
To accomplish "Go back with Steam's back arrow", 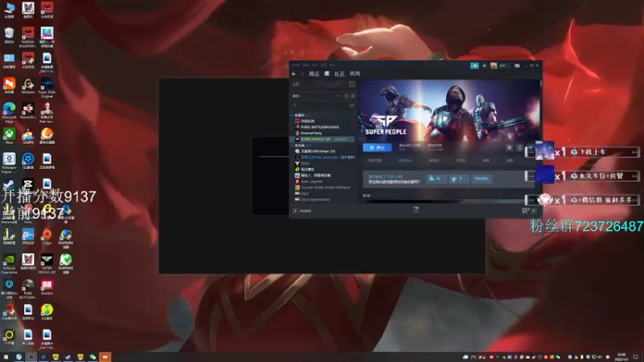I will pos(294,74).
